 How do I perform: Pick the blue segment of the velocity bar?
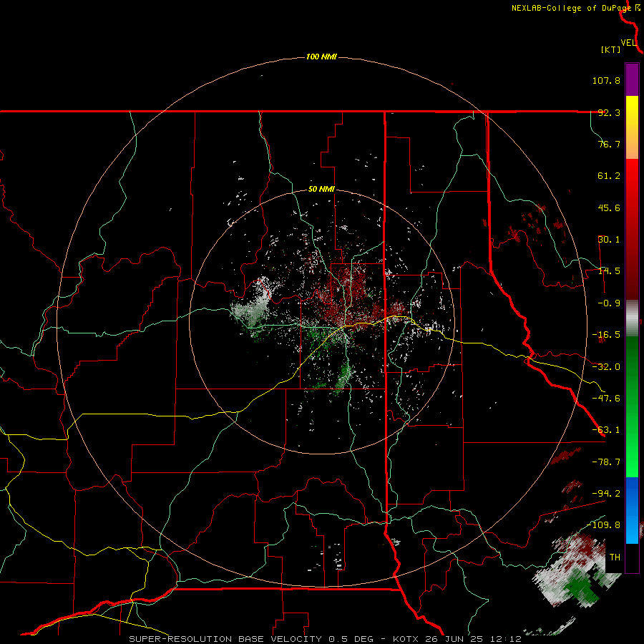pyautogui.click(x=632, y=510)
